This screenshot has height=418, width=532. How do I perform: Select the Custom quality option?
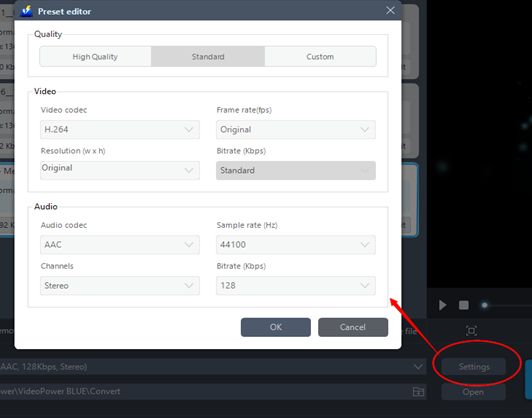pyautogui.click(x=320, y=57)
